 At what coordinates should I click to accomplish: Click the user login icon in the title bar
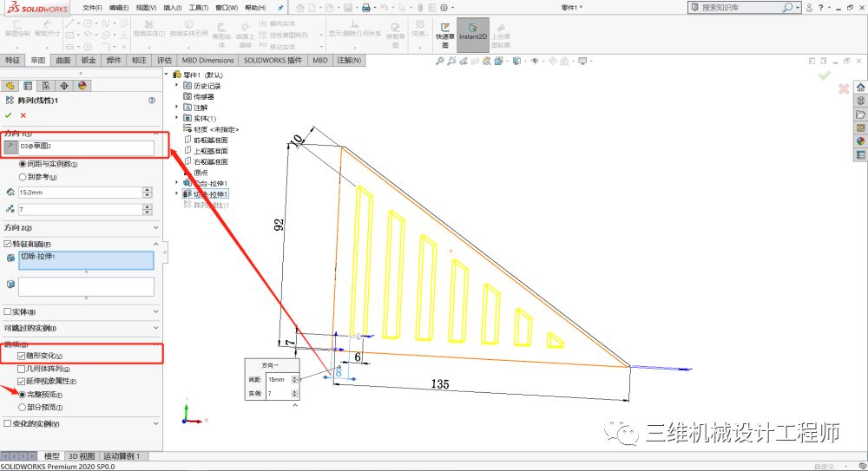click(x=809, y=8)
